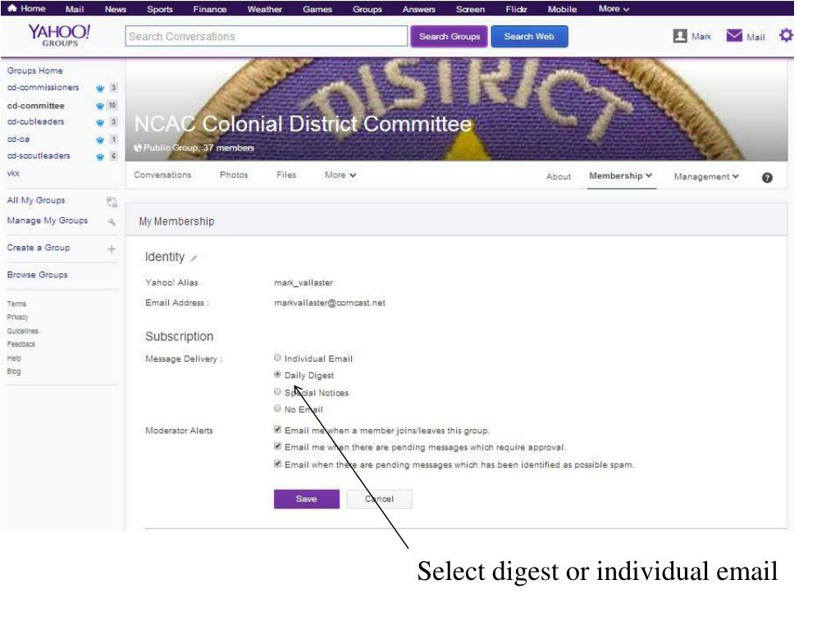Open the More dropdown under group banner

point(340,175)
